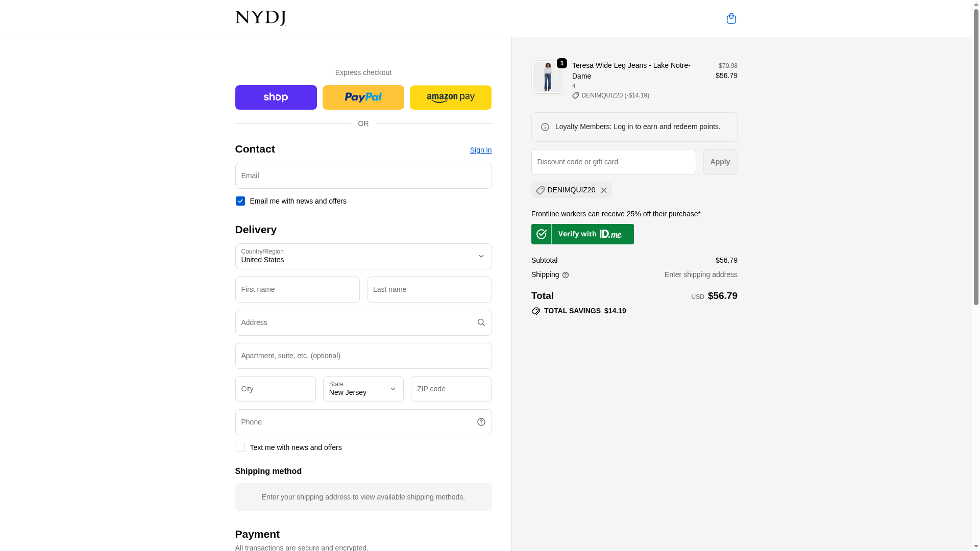Viewport: 980px width, 551px height.
Task: Verify with ID.me button
Action: (582, 234)
